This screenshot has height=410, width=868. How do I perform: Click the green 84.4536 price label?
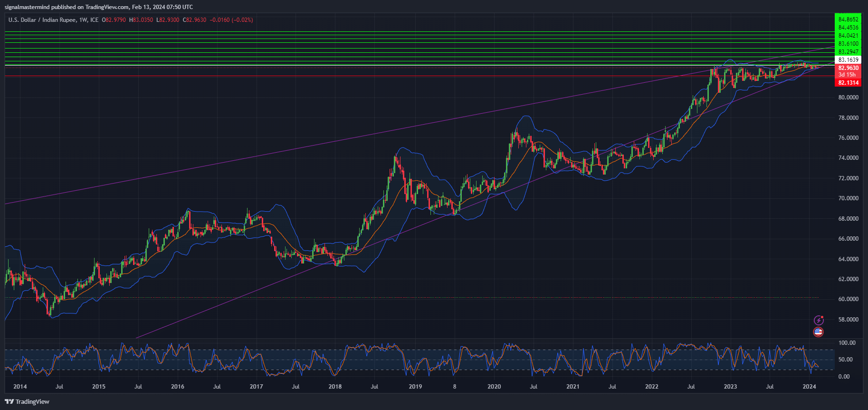pos(848,28)
